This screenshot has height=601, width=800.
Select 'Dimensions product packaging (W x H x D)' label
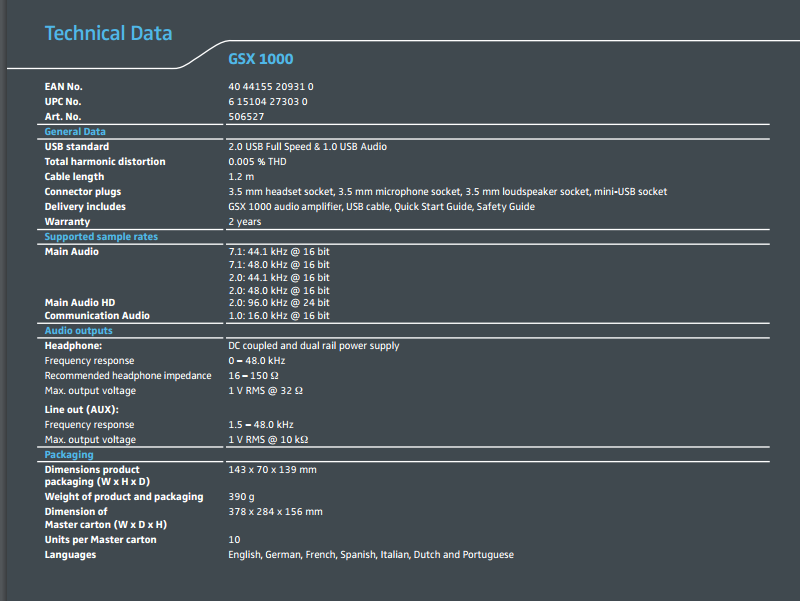coord(97,475)
